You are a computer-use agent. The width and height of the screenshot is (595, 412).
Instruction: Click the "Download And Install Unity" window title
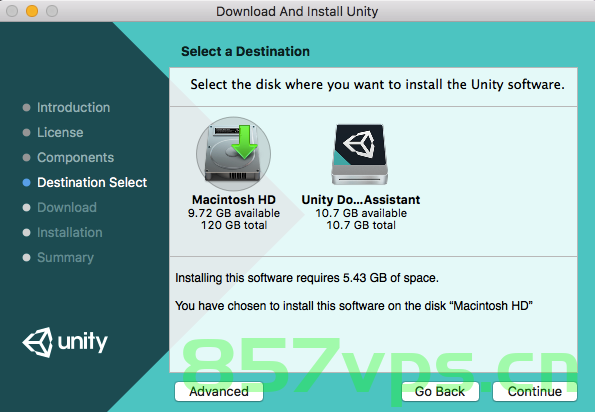(x=297, y=11)
